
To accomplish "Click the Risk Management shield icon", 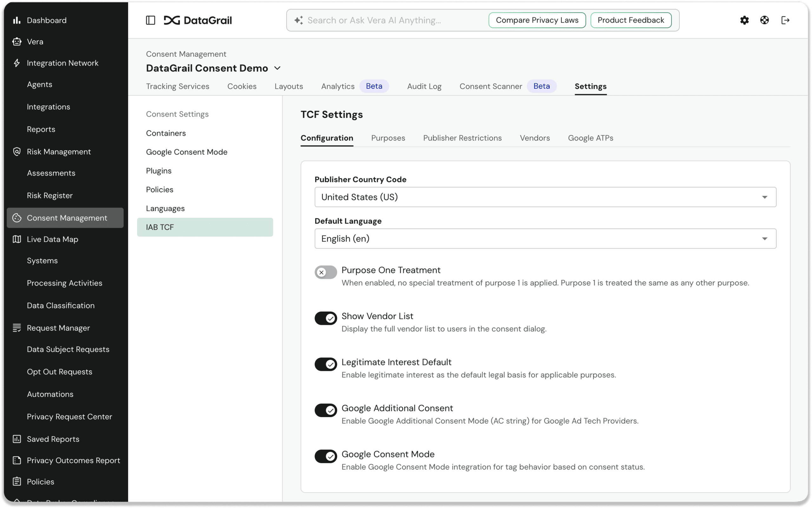I will [x=16, y=151].
